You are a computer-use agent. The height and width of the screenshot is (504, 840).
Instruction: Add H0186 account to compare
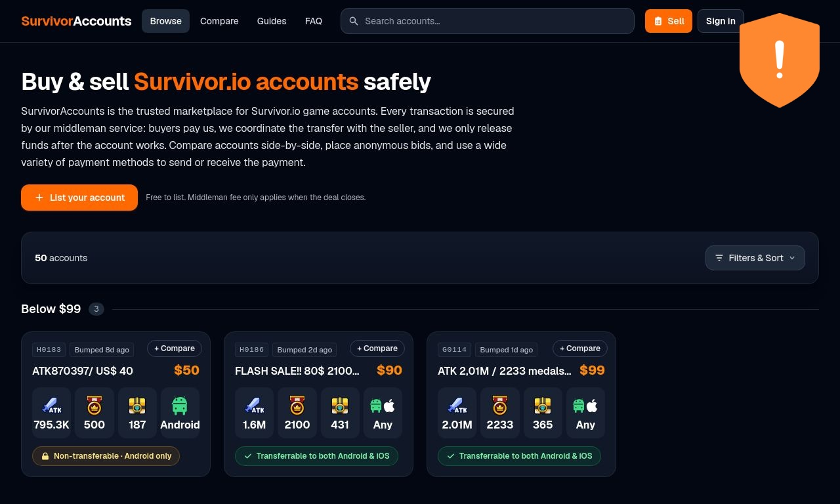377,348
